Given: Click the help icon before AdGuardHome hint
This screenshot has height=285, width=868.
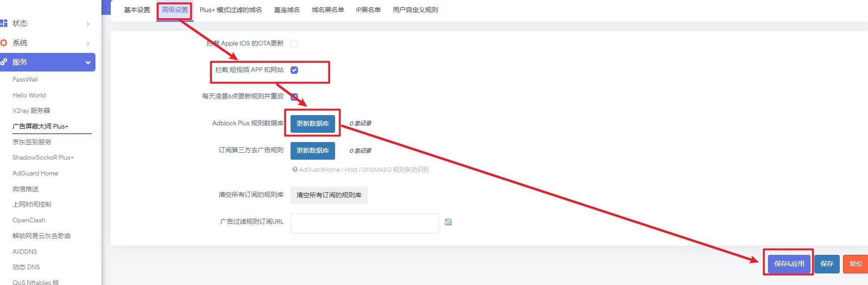Looking at the screenshot, I should click(295, 169).
